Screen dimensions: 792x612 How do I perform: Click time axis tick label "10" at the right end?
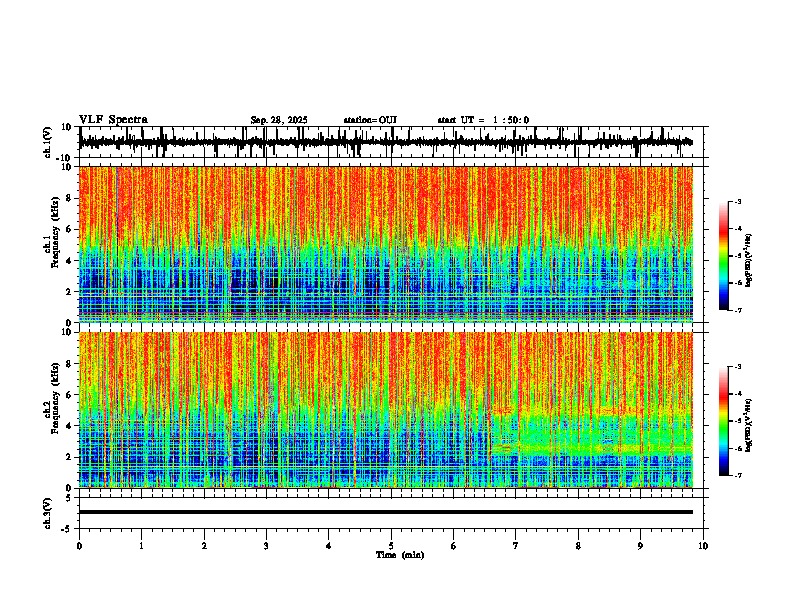(x=703, y=546)
